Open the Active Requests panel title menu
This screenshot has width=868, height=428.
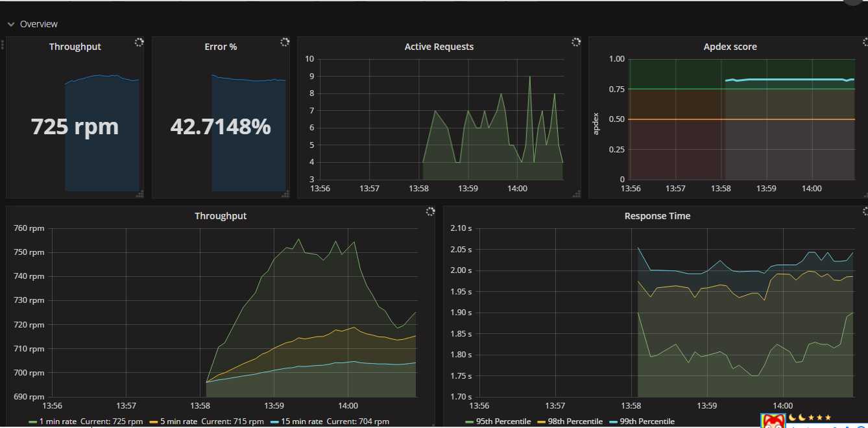click(439, 47)
